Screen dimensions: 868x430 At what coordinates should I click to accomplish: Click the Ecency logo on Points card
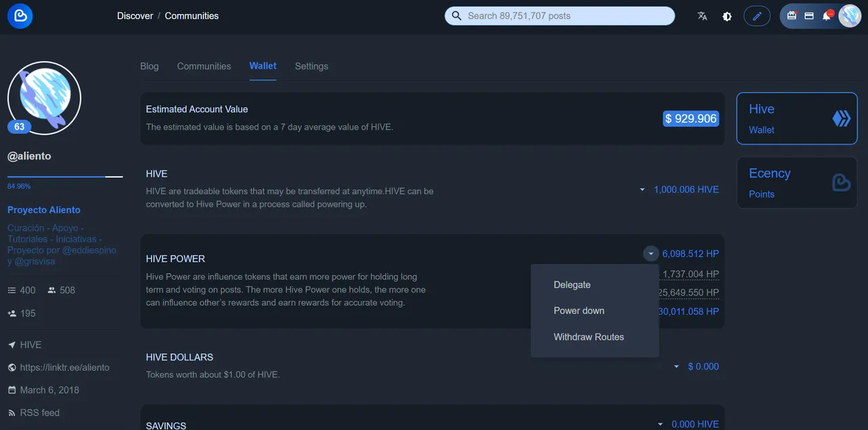click(x=841, y=182)
